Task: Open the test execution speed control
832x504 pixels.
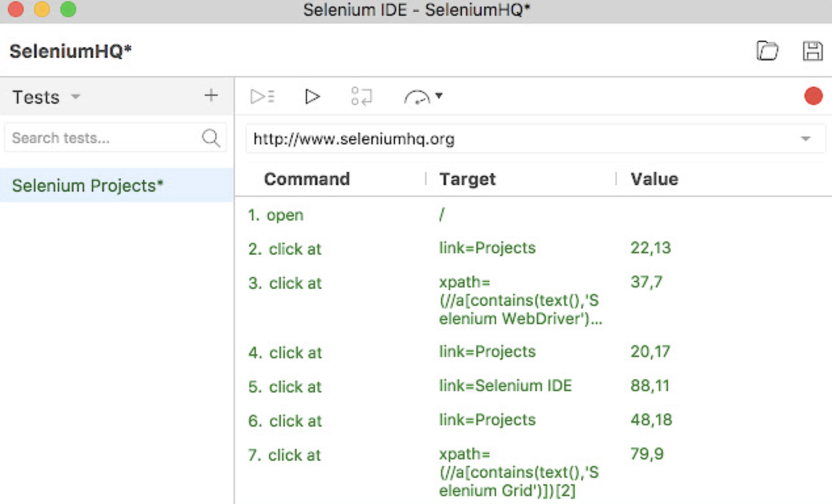Action: [423, 97]
